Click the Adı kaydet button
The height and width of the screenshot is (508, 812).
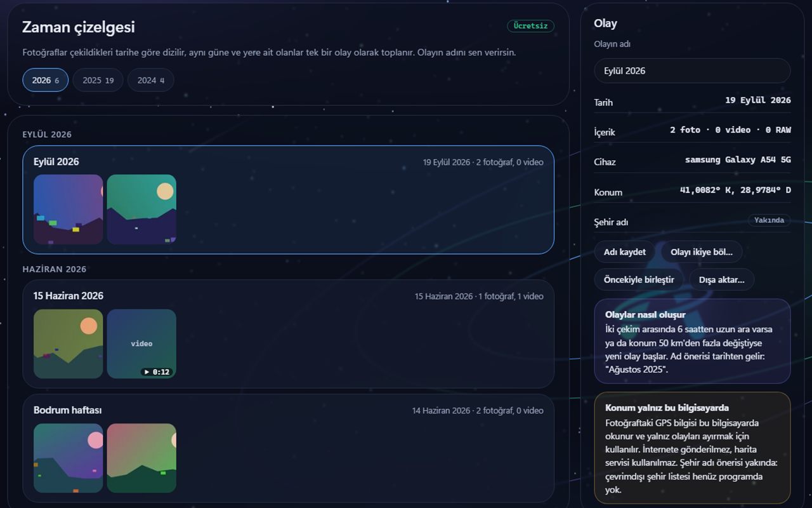625,252
